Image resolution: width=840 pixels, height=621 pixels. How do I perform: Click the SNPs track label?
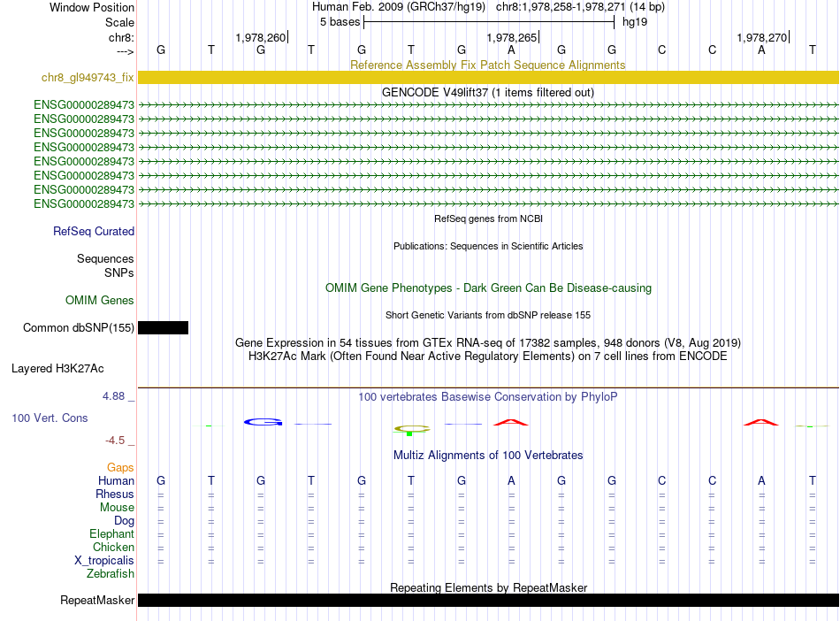click(119, 272)
